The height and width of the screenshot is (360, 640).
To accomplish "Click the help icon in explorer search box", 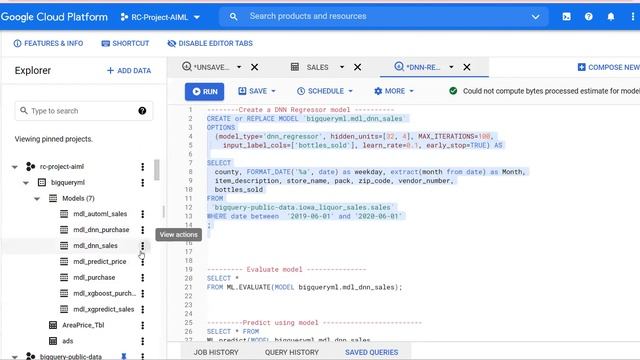I will (142, 111).
